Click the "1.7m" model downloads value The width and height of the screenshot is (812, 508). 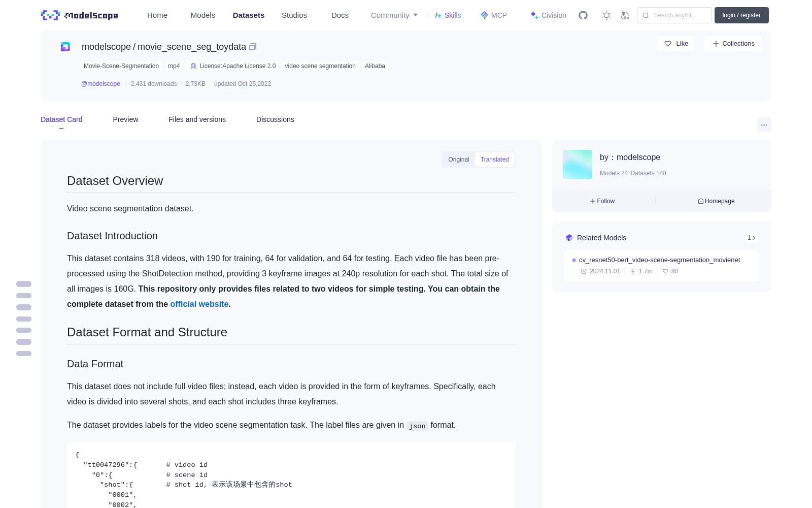click(x=646, y=271)
